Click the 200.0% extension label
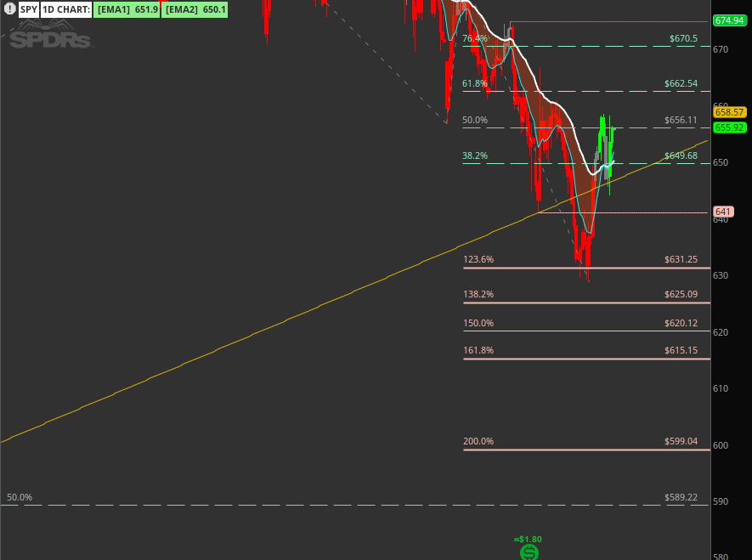This screenshot has height=560, width=752. 478,441
